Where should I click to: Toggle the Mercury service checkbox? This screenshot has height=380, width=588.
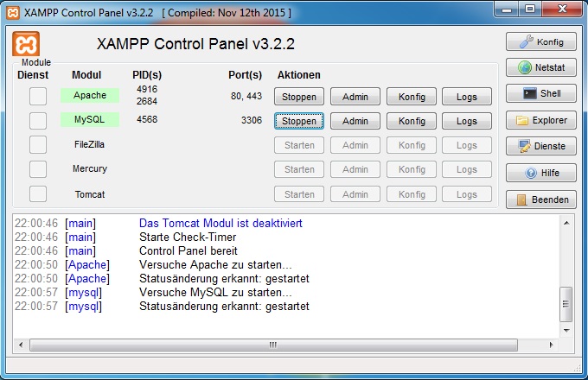click(x=38, y=169)
